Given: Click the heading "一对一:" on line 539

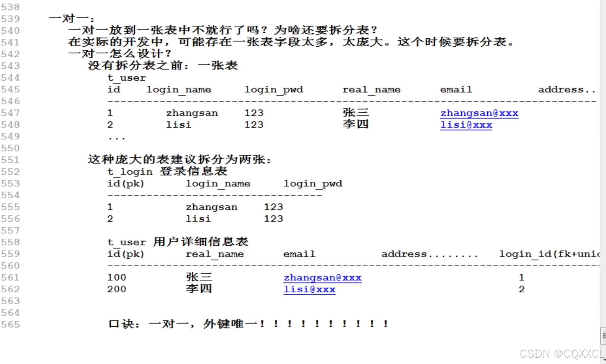Looking at the screenshot, I should point(72,19).
